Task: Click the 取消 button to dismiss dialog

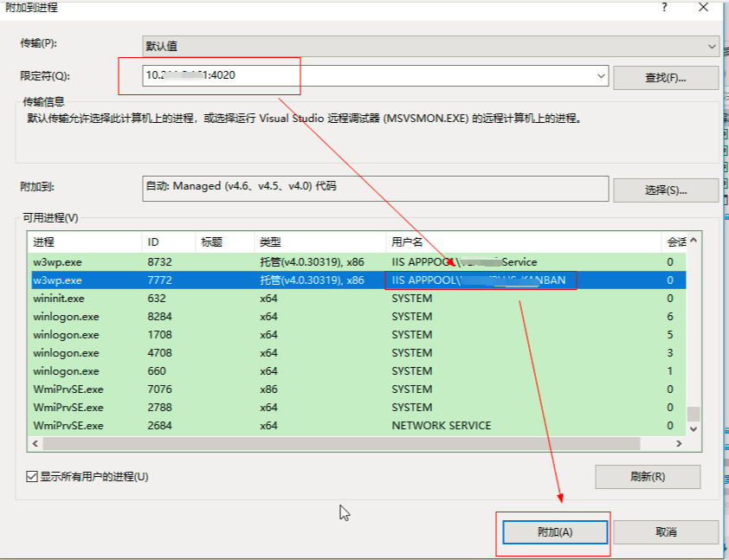Action: point(665,531)
